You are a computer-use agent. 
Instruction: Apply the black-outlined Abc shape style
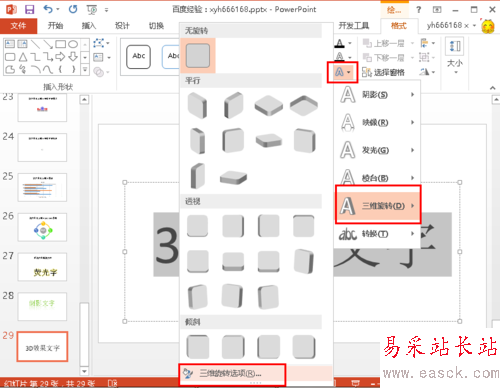tap(139, 57)
